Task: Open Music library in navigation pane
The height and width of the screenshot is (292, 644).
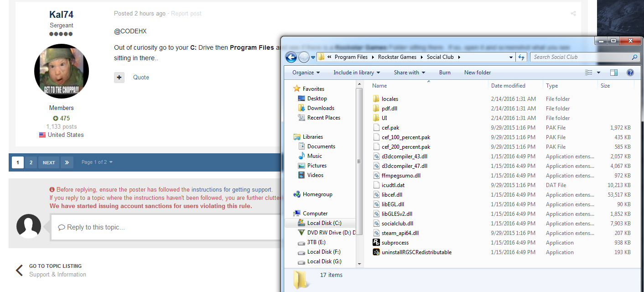Action: coord(315,156)
